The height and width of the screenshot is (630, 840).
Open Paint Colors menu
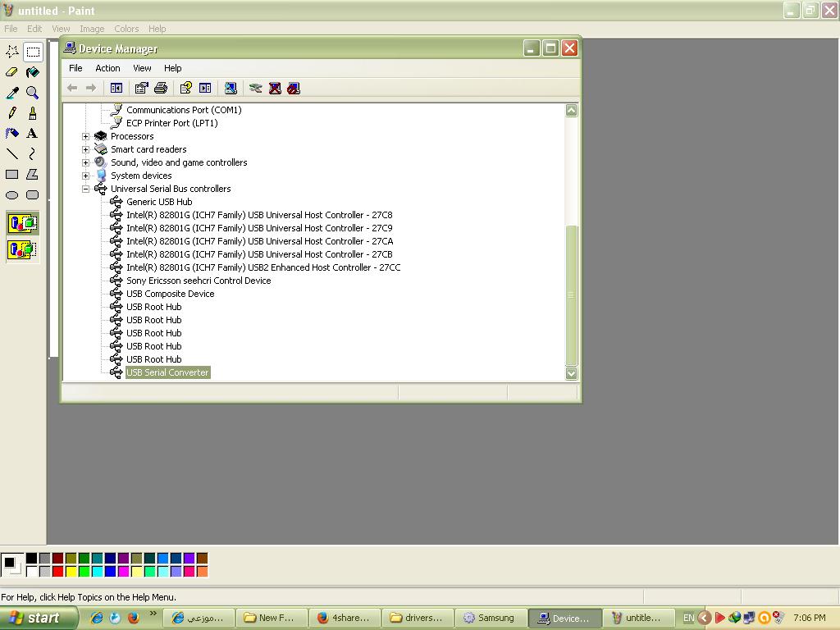coord(126,29)
